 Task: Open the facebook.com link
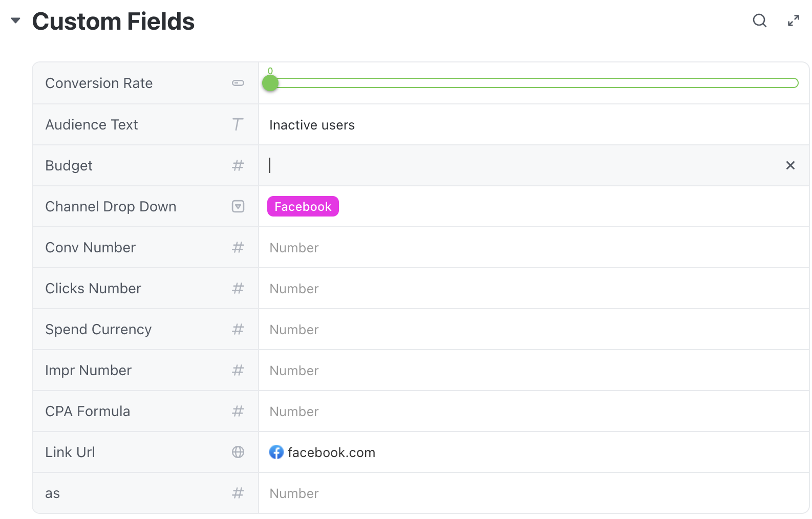(x=331, y=452)
